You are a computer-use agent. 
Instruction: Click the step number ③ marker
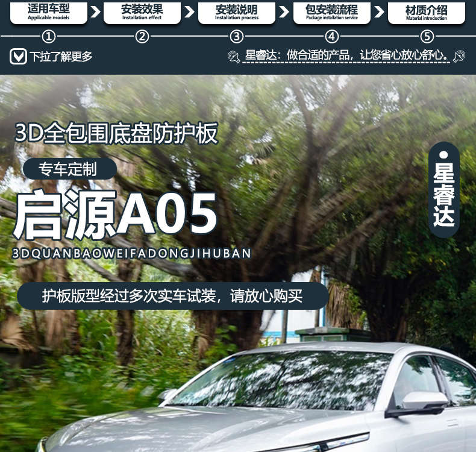point(237,37)
